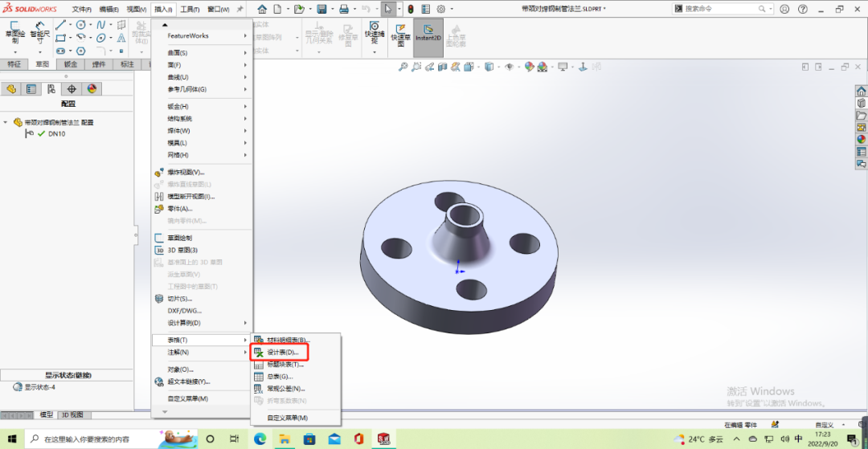
Task: Select the Corner Rectangle tool
Action: [x=60, y=38]
